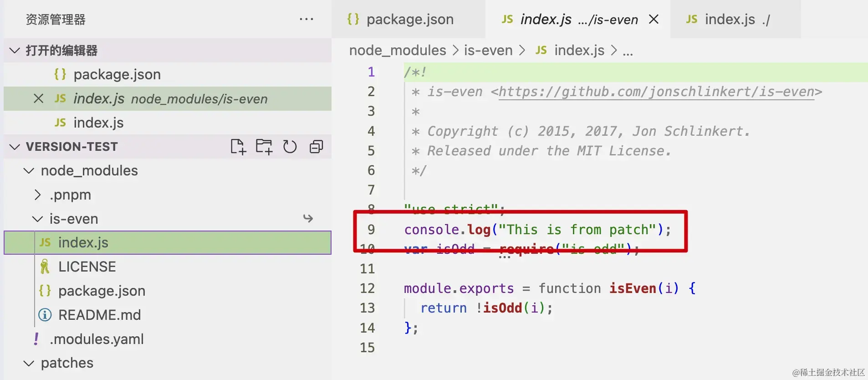Click is-even in the breadcrumb
The image size is (868, 380).
tap(488, 50)
